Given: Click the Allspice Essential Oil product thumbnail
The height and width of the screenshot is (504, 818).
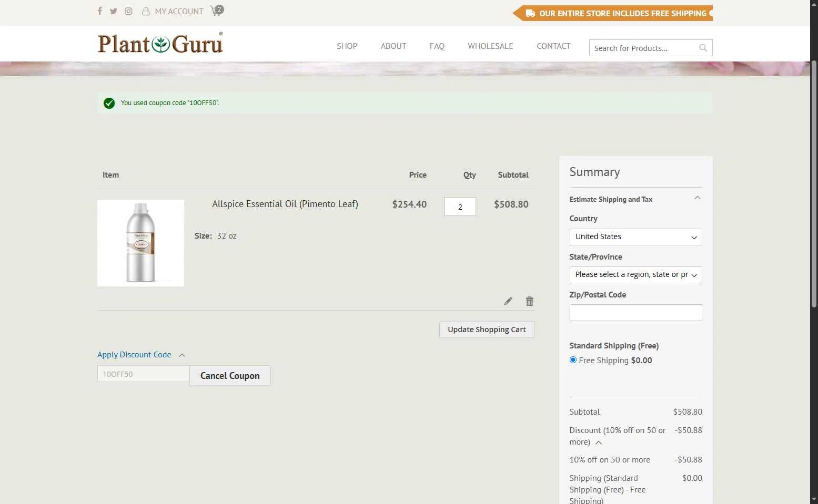Looking at the screenshot, I should (x=140, y=243).
